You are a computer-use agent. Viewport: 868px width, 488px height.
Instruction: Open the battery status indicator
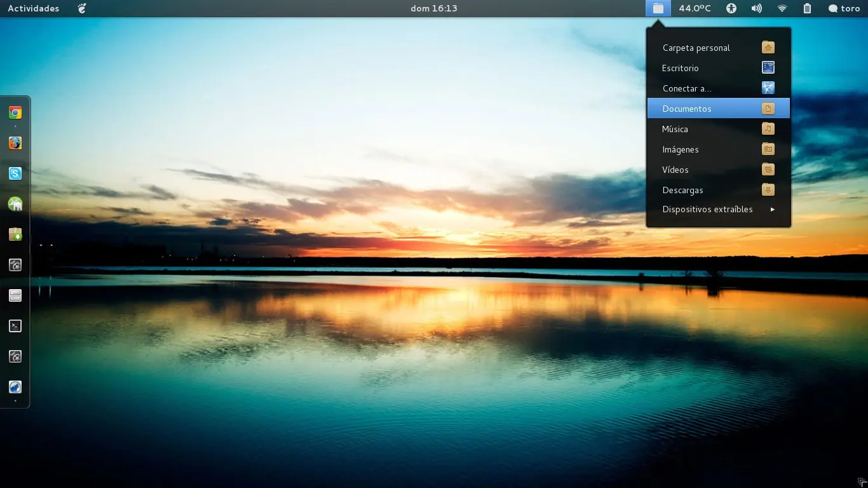(807, 8)
